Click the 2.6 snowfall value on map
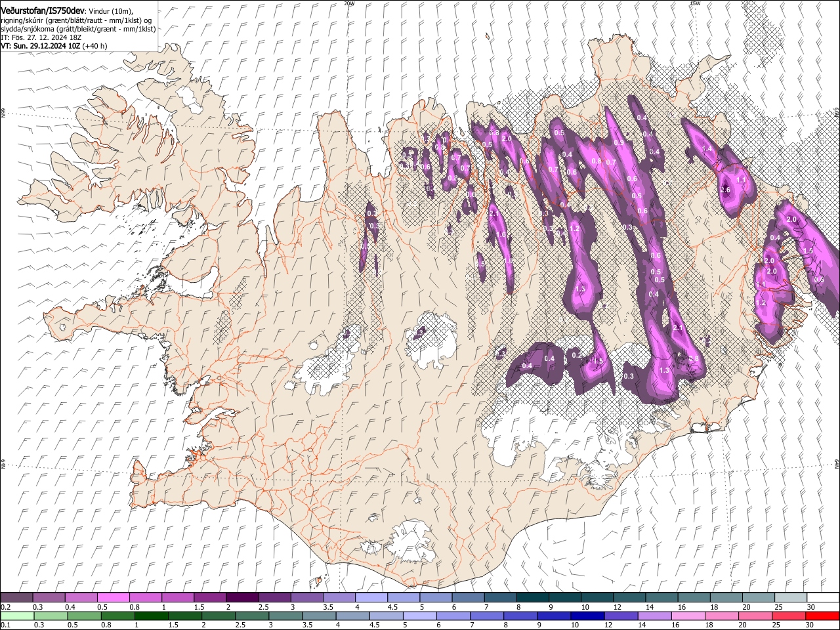Screen dimensions: 840x630 [725, 190]
